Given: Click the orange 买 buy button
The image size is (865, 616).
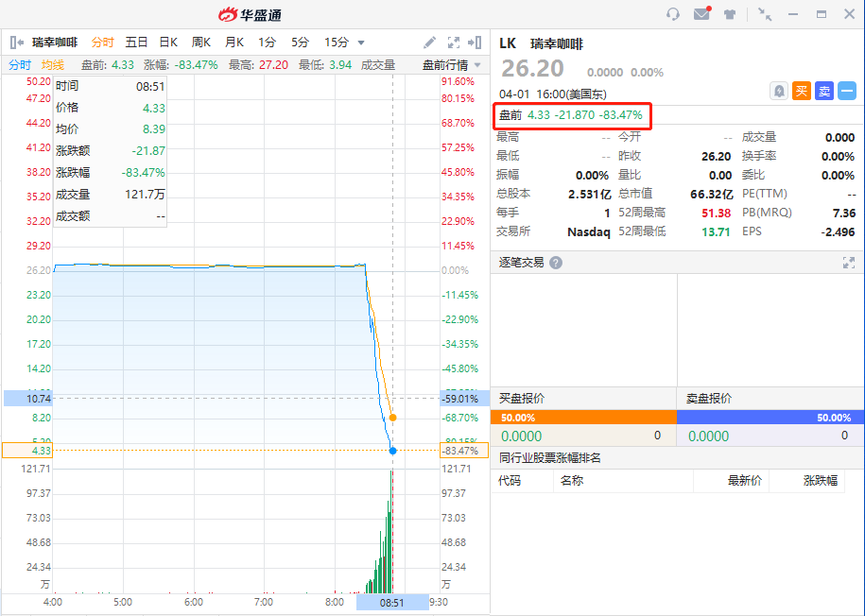Looking at the screenshot, I should point(802,91).
